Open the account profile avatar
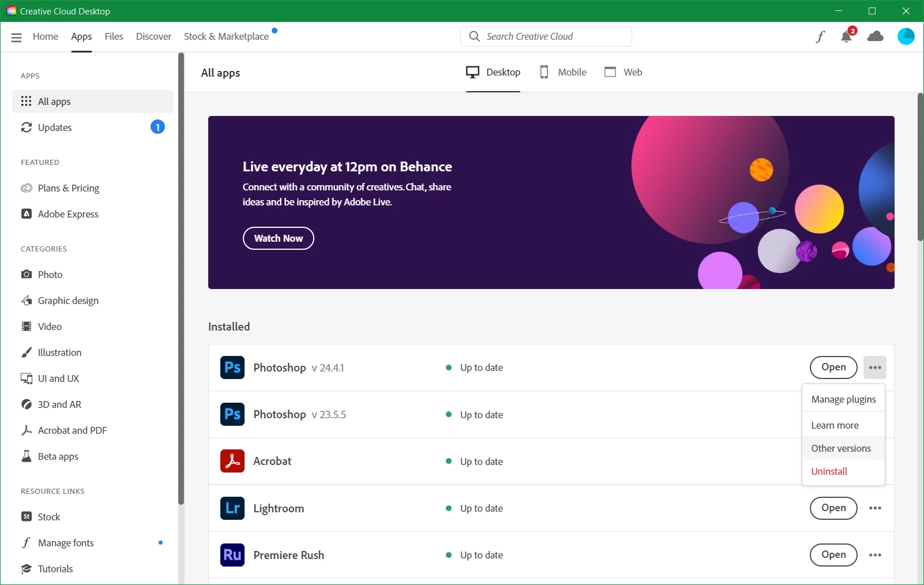924x585 pixels. pyautogui.click(x=906, y=36)
